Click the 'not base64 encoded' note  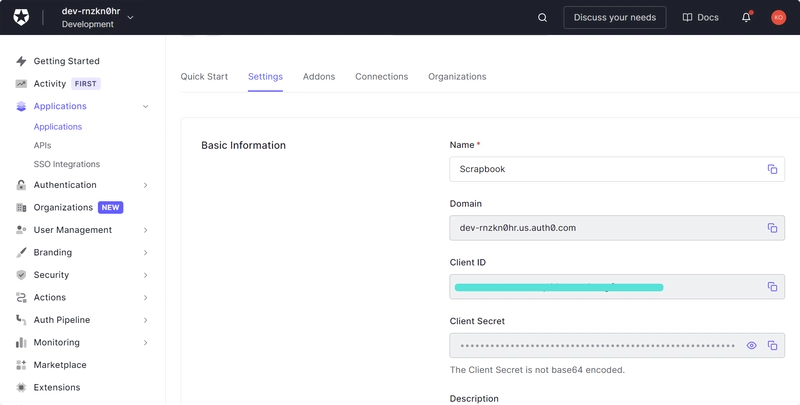point(537,370)
